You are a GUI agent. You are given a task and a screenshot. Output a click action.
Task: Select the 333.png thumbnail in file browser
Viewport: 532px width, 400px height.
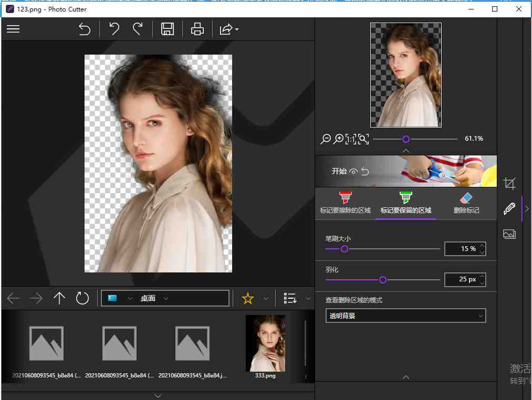(265, 344)
